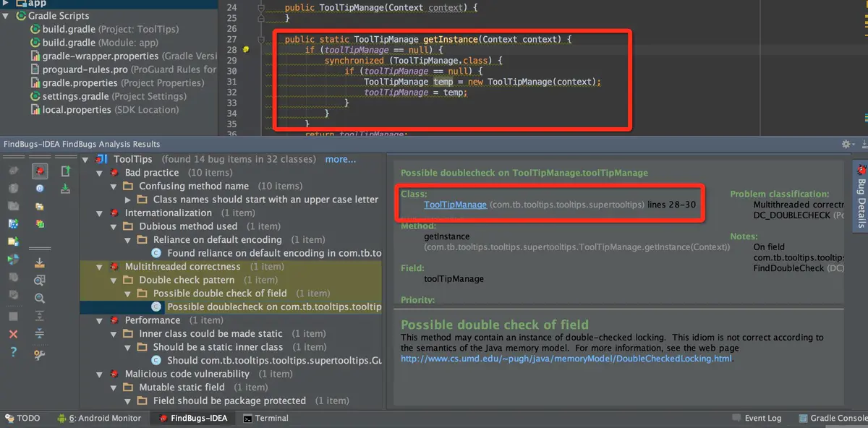Viewport: 868px width, 428px height.
Task: Click the proguard-rules.pro file icon
Action: [x=35, y=69]
